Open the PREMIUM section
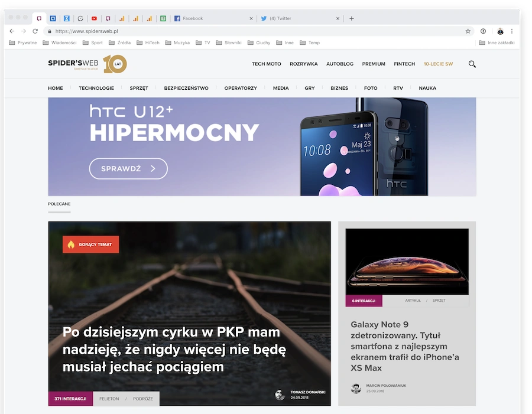Image resolution: width=532 pixels, height=414 pixels. [374, 64]
